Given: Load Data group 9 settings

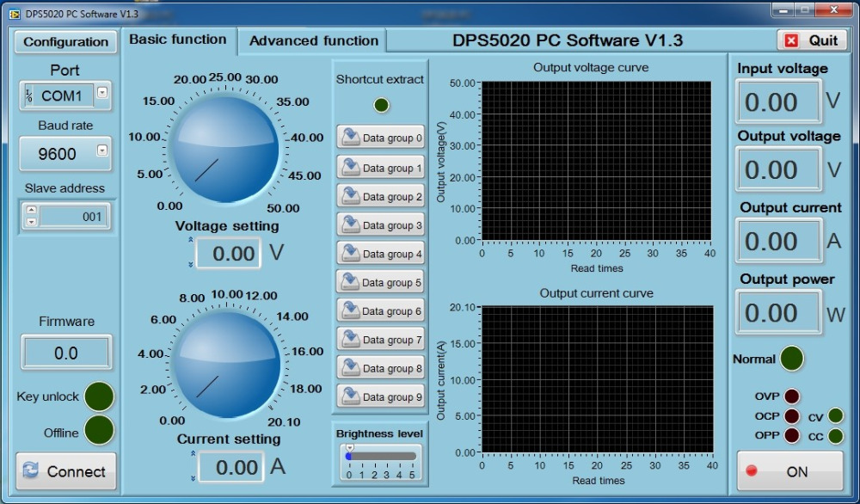Looking at the screenshot, I should tap(381, 396).
